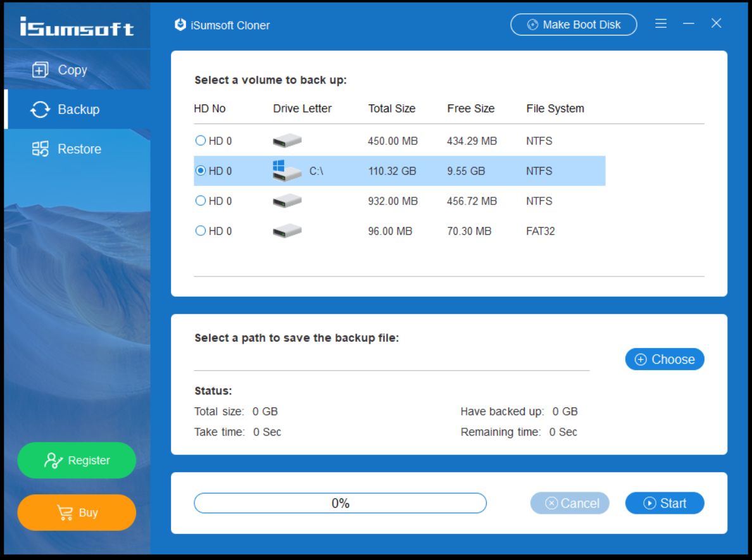Click the drive icon in 450.00 MB row

click(287, 141)
